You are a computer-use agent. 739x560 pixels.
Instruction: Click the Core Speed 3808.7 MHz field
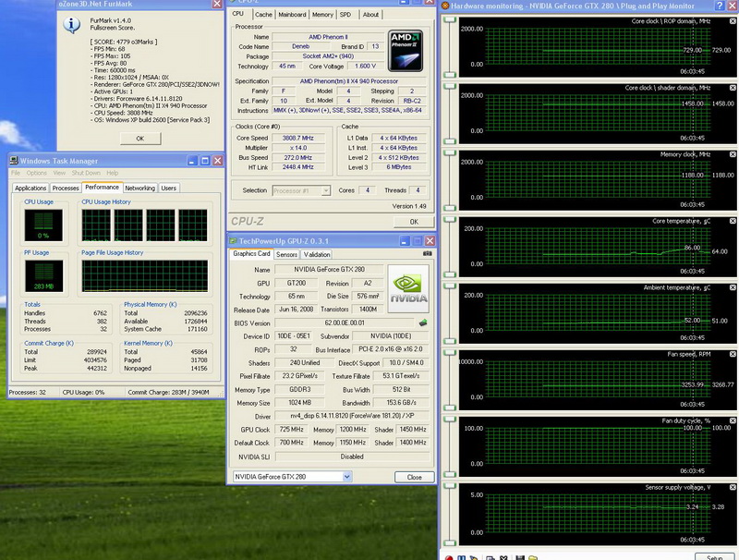tap(297, 138)
